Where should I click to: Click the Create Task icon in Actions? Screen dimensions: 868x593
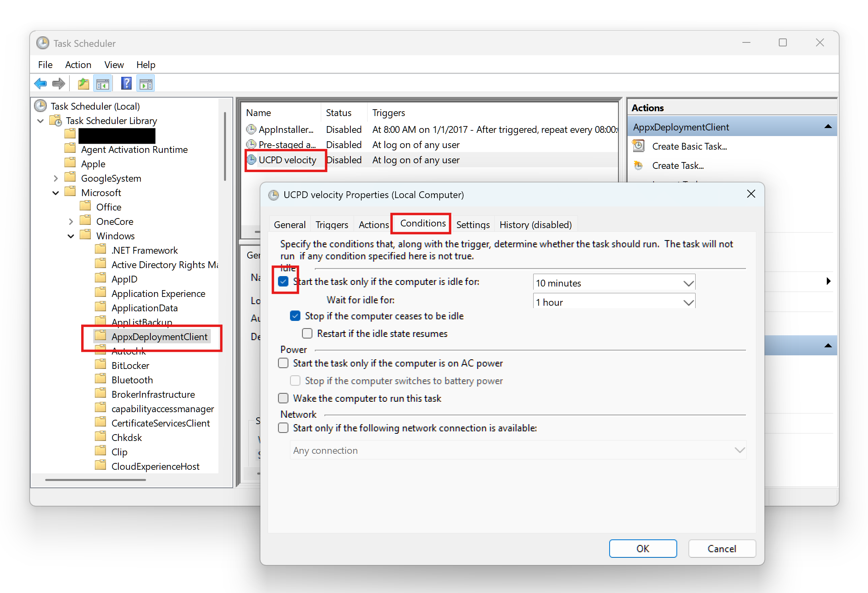[639, 165]
